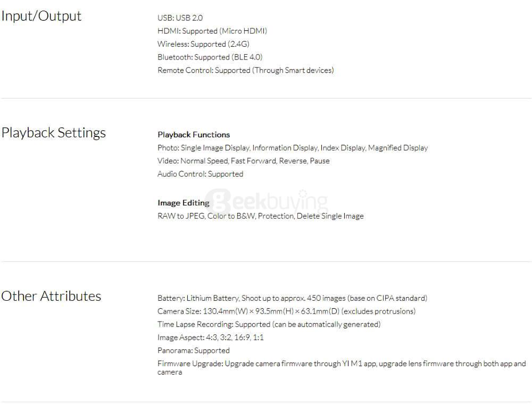This screenshot has height=404, width=532.
Task: Click the RAW to JPEG editing line
Action: (260, 216)
